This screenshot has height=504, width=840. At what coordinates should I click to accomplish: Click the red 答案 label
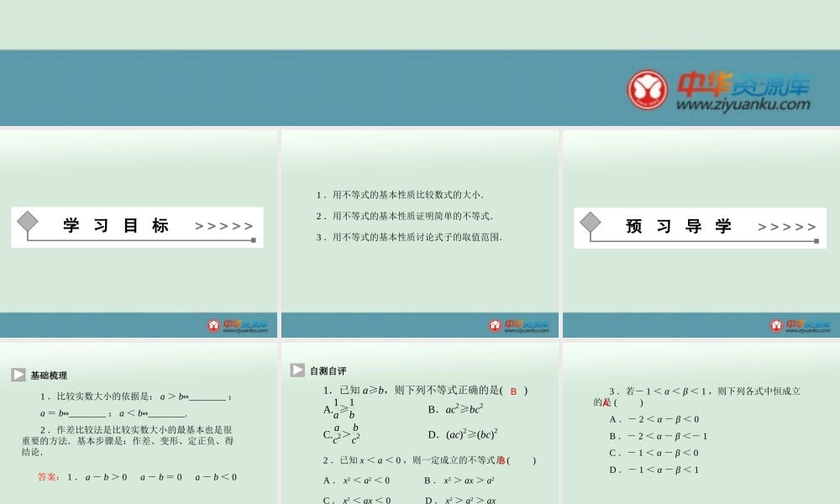(49, 477)
